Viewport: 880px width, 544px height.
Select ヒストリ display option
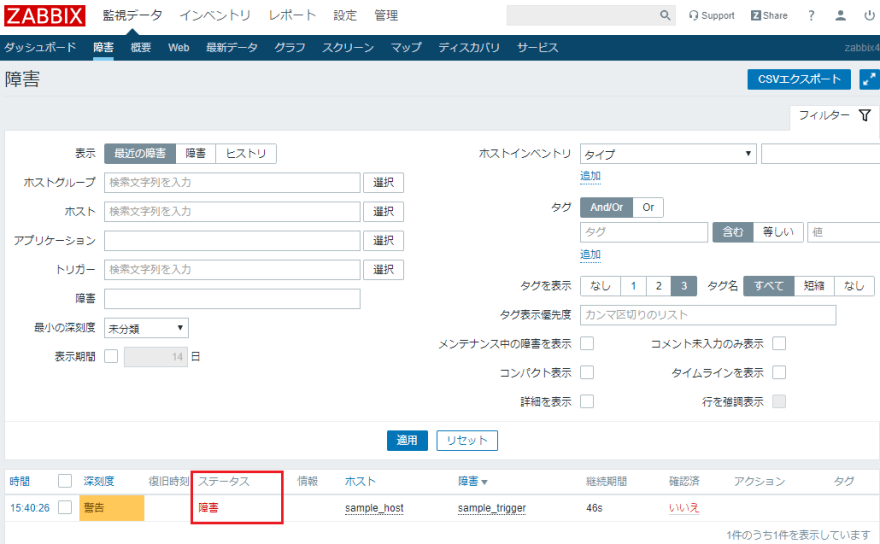pos(246,153)
